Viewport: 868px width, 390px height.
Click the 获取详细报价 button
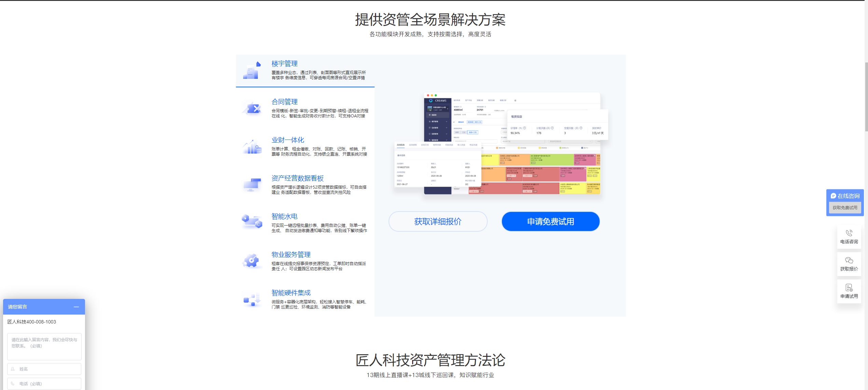pyautogui.click(x=438, y=221)
